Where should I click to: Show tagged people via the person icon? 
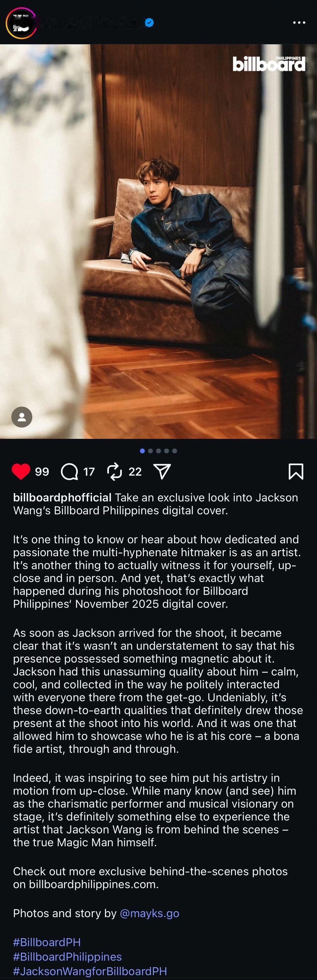tap(22, 417)
